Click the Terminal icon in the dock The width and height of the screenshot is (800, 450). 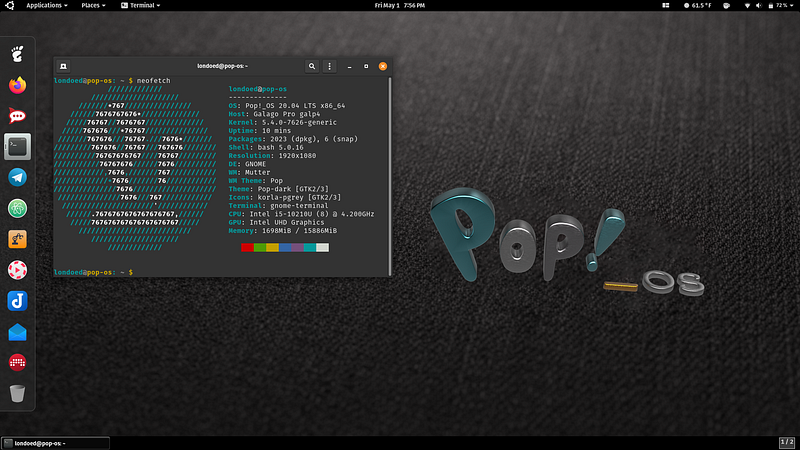(17, 146)
